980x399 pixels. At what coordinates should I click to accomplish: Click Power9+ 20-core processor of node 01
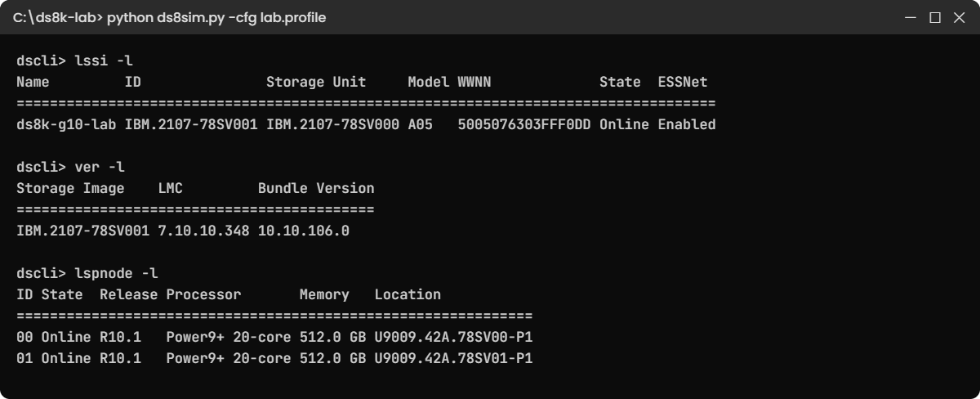pos(228,358)
